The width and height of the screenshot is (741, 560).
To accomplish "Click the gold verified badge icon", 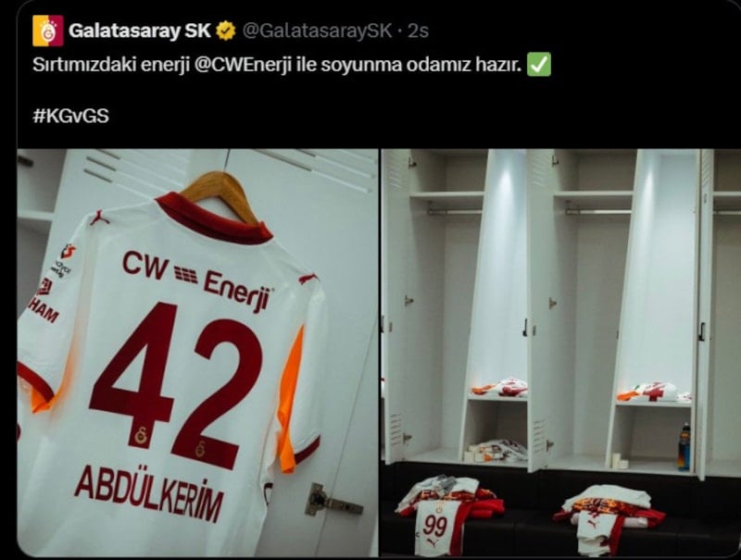I will click(x=226, y=31).
